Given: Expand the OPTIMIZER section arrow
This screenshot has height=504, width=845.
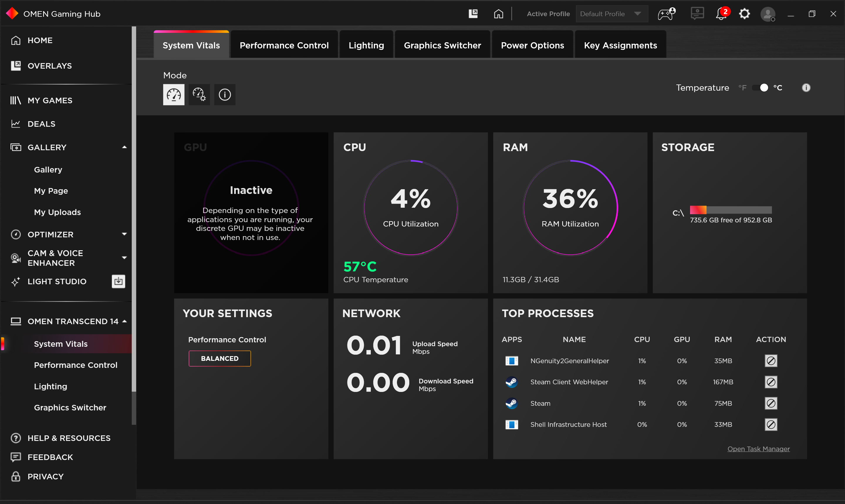Looking at the screenshot, I should tap(124, 234).
